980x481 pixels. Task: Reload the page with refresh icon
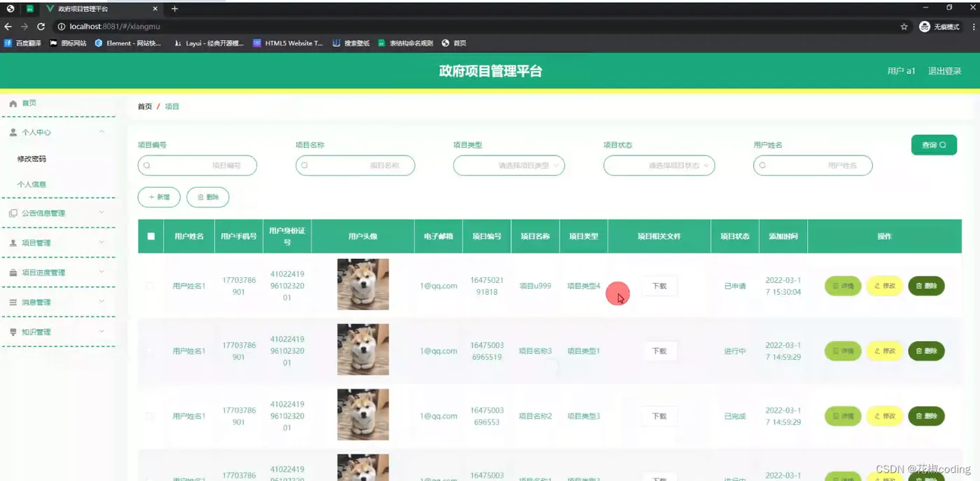click(41, 27)
